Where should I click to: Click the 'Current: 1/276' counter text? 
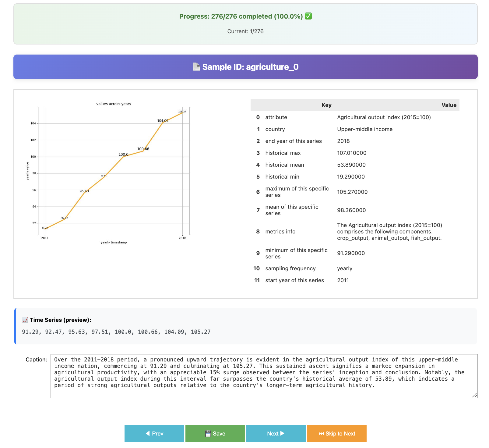coord(245,31)
